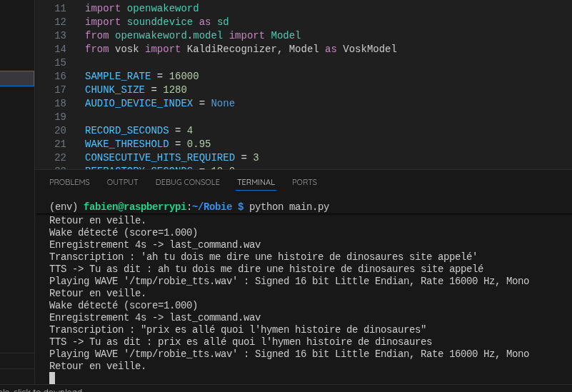
Task: Open the DEBUG CONSOLE tab
Action: coord(188,182)
